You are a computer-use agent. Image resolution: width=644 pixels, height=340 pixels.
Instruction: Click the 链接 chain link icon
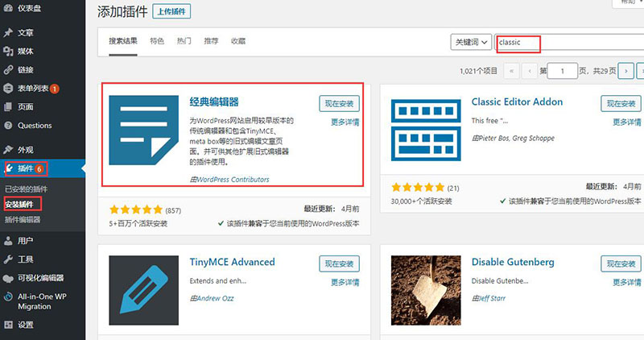coord(8,69)
